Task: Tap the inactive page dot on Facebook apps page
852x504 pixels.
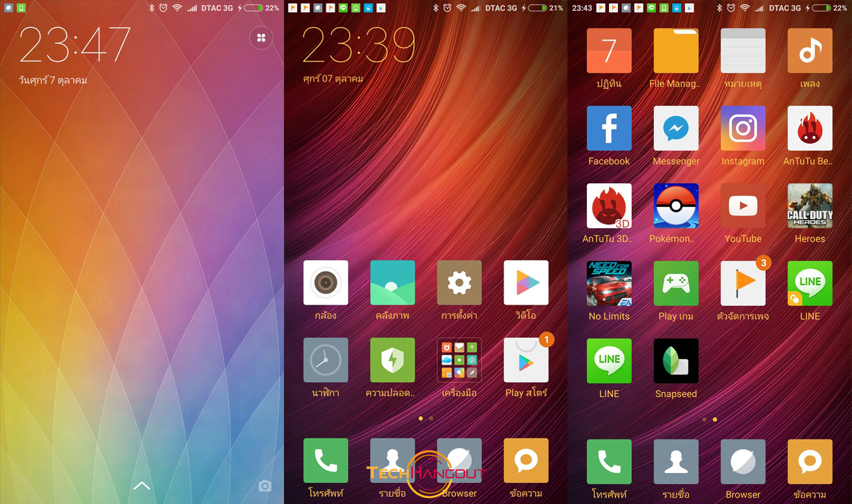Action: (x=704, y=419)
